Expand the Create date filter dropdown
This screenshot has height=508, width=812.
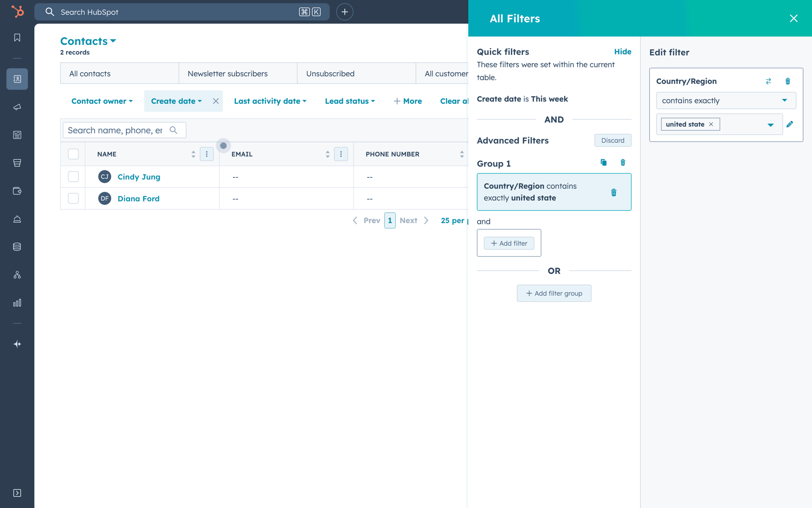176,101
